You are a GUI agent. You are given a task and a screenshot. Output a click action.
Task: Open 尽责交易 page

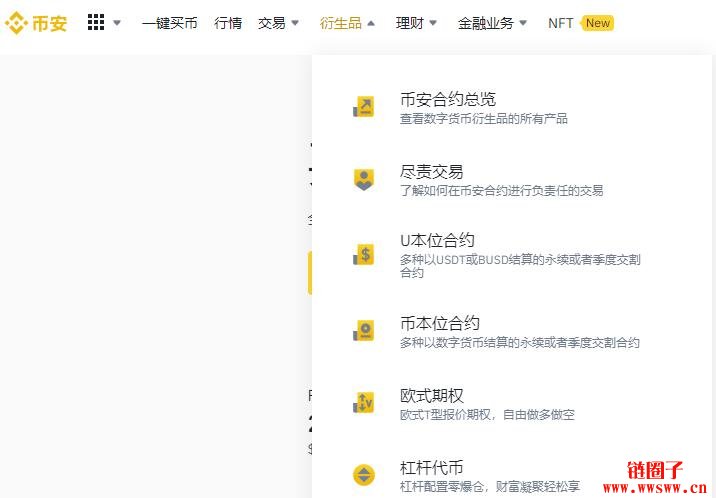click(432, 172)
